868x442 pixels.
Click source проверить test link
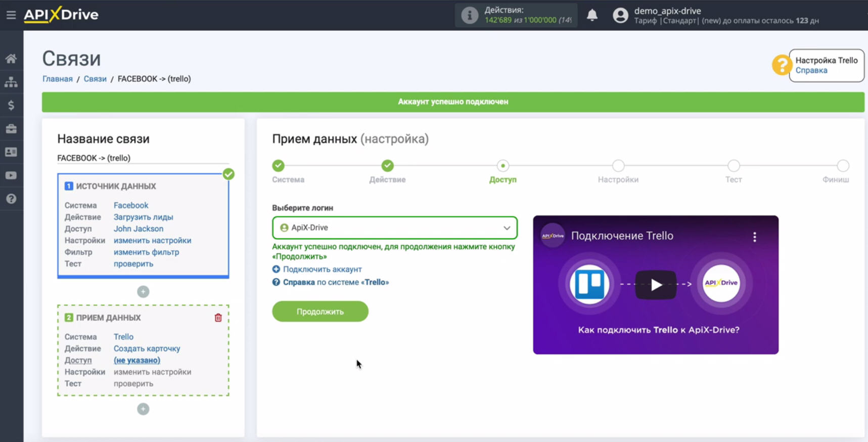pyautogui.click(x=133, y=263)
